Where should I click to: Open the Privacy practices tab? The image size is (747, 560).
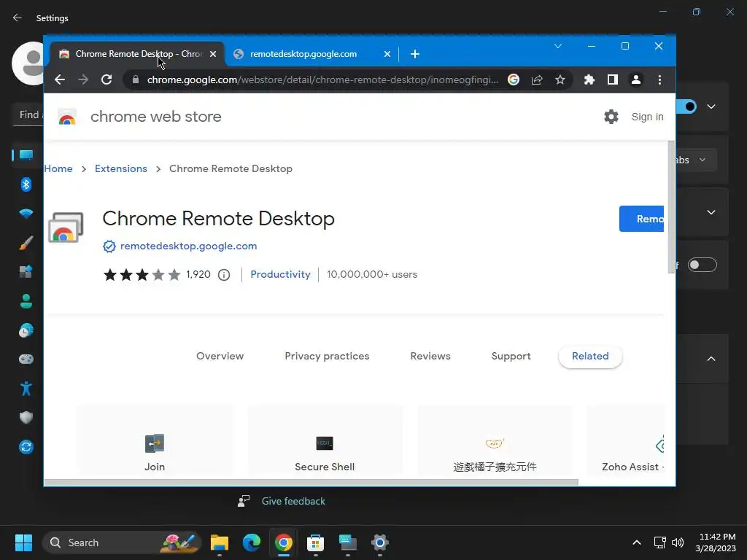(x=327, y=356)
